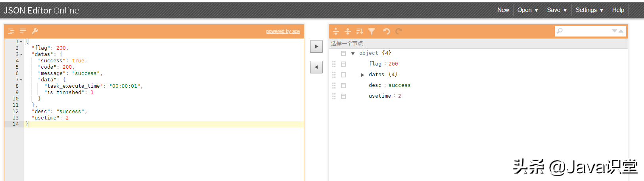Copy JSON to the right tree panel
This screenshot has width=644, height=181.
click(316, 46)
